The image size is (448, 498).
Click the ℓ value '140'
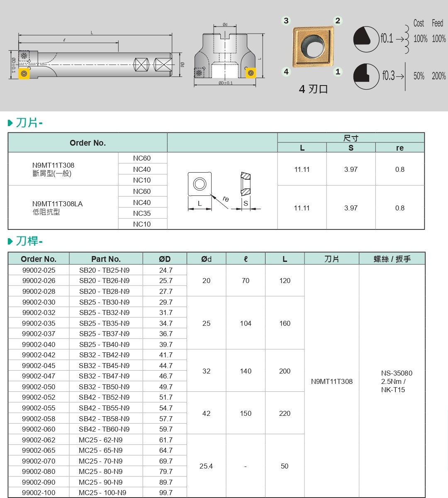246,371
